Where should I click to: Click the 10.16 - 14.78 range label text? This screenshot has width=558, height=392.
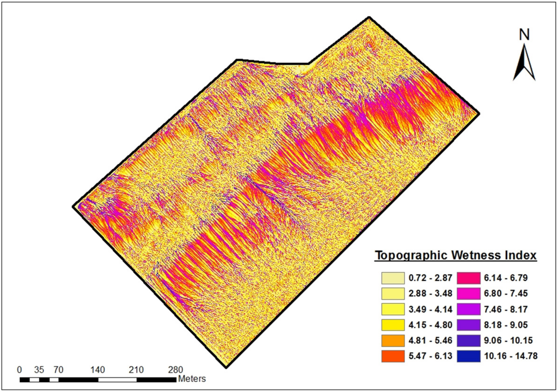tap(511, 356)
